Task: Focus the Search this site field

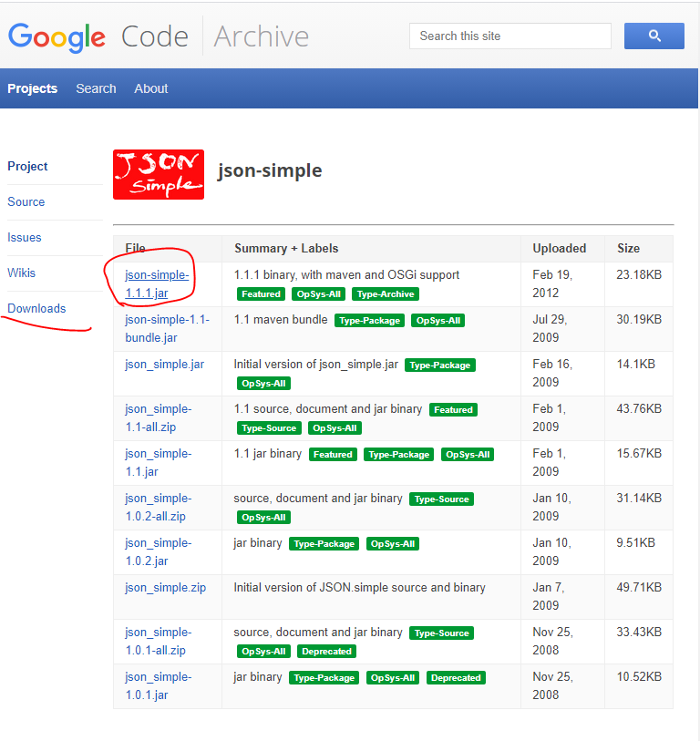Action: click(x=510, y=36)
